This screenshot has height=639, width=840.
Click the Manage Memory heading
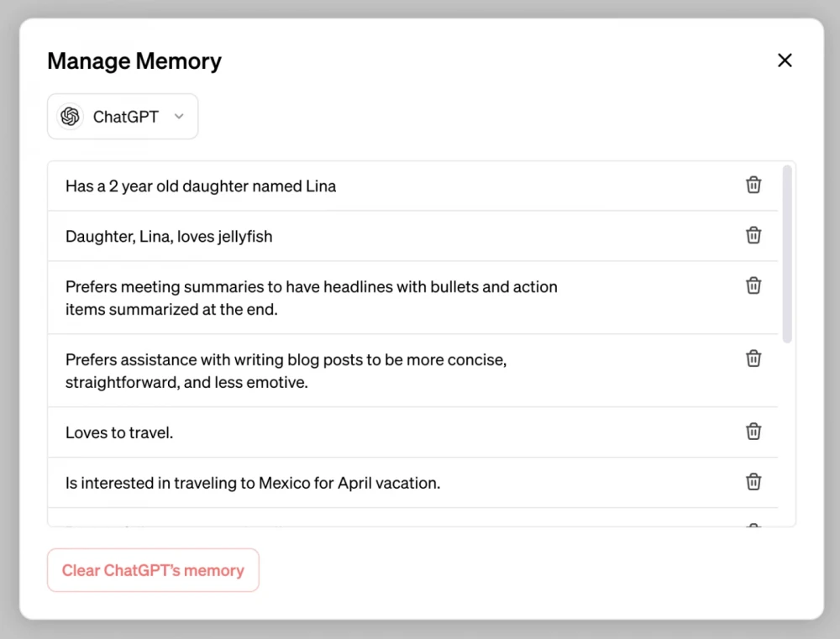pos(134,61)
